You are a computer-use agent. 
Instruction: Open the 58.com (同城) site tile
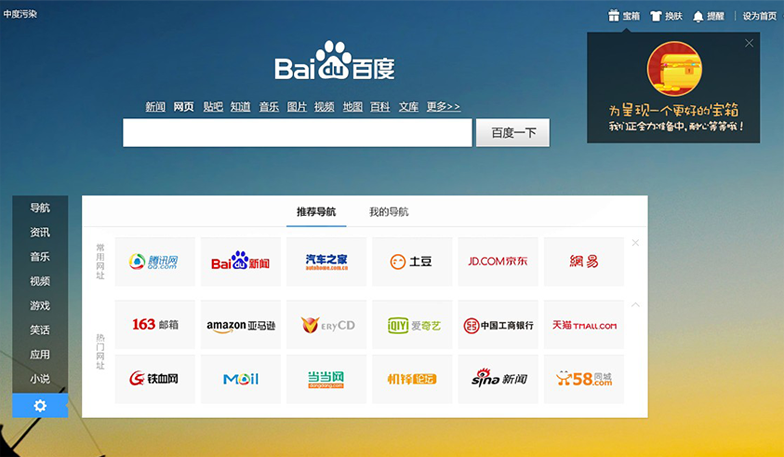(583, 379)
